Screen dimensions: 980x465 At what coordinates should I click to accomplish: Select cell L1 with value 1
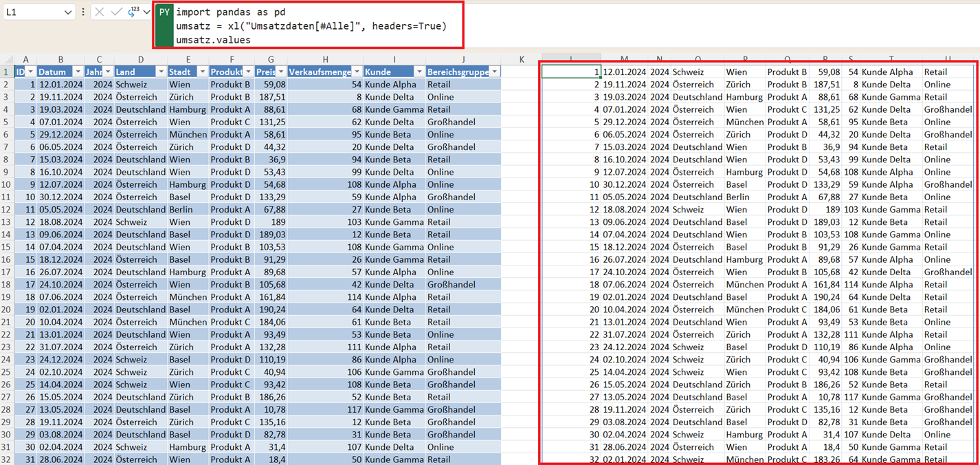pyautogui.click(x=571, y=72)
